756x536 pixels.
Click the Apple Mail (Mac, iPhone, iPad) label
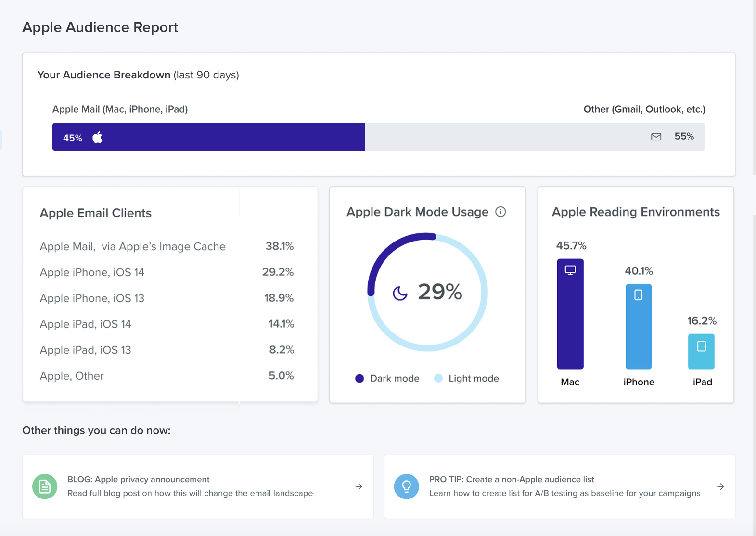[120, 109]
